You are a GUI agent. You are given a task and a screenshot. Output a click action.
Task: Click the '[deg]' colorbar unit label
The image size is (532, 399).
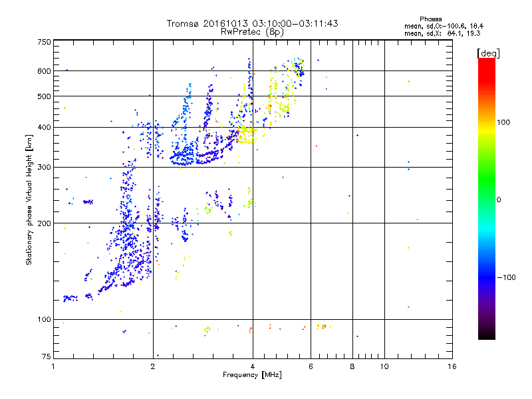click(x=488, y=53)
